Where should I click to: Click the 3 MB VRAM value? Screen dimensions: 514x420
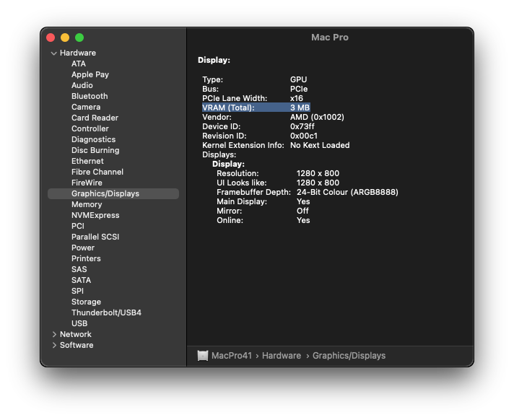coord(300,108)
